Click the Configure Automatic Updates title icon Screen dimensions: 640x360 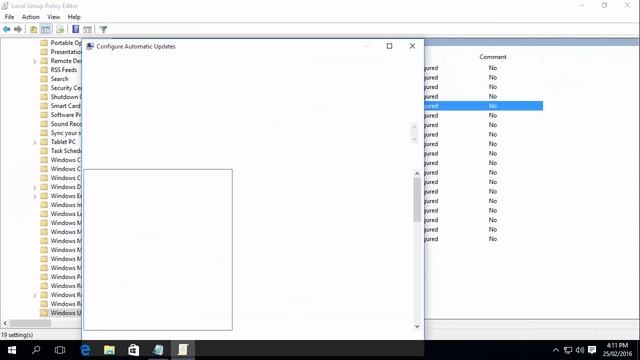click(x=90, y=46)
